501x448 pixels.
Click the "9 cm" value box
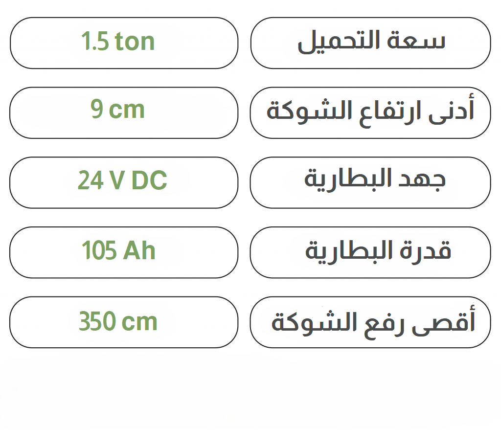coord(124,112)
